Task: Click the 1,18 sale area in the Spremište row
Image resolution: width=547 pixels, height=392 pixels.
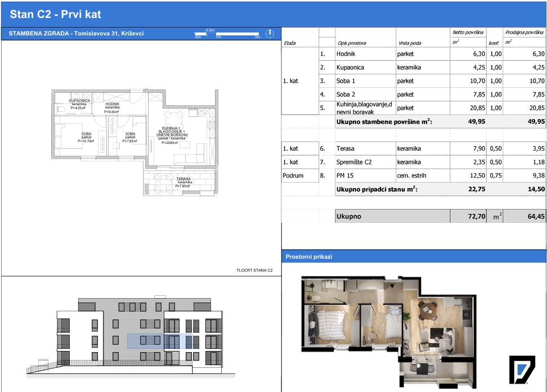Action: 539,162
